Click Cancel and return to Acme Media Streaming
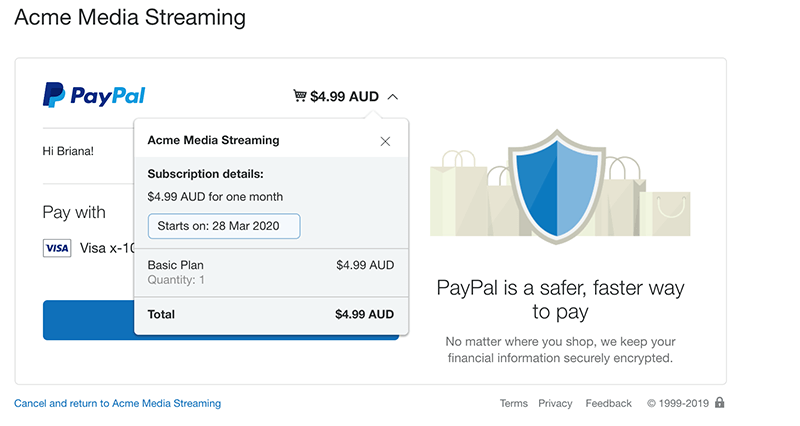The height and width of the screenshot is (426, 800). point(117,404)
